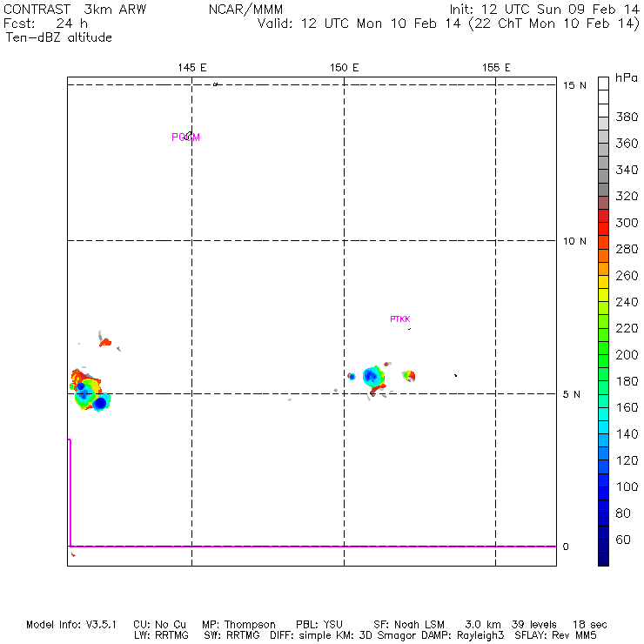
Task: Click the 'Init: 12 UTC Sun 09 Feb 14' text
Action: coord(545,10)
